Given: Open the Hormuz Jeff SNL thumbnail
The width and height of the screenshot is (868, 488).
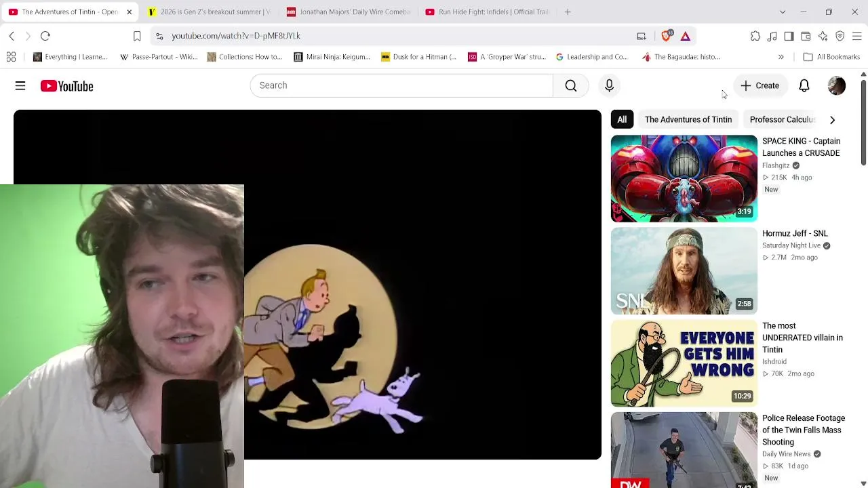Looking at the screenshot, I should coord(684,271).
